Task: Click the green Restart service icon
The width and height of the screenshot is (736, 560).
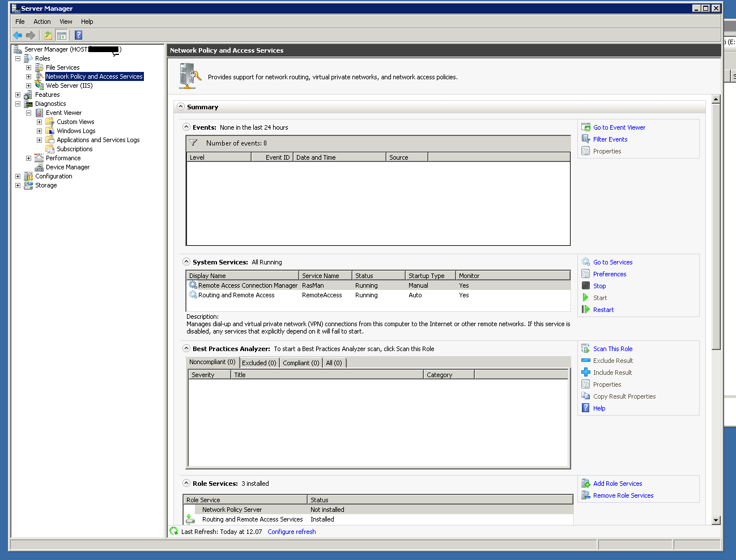Action: [586, 310]
